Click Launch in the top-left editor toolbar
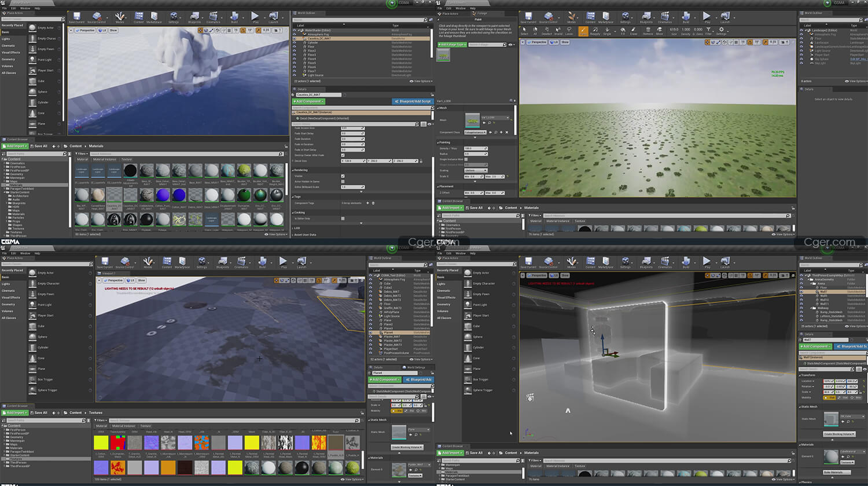 273,17
